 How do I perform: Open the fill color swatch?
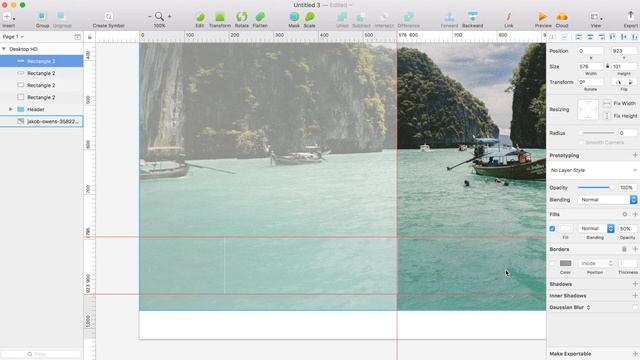click(566, 229)
